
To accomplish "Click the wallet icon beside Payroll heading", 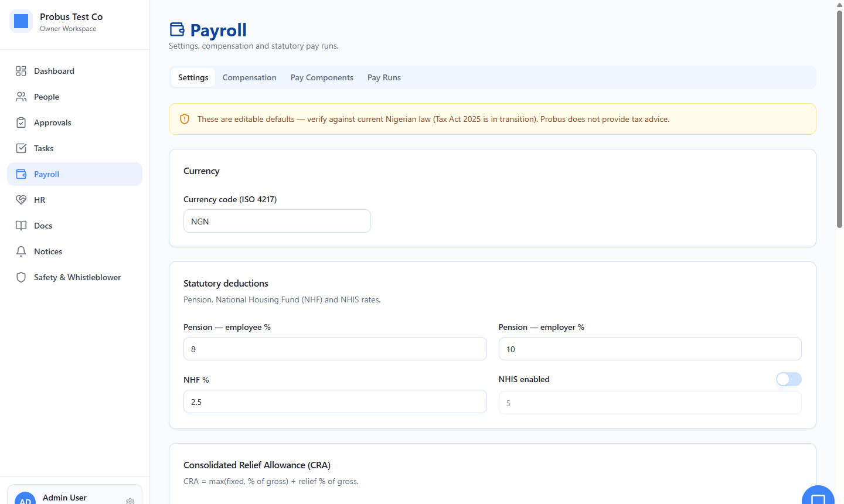I will coord(177,29).
